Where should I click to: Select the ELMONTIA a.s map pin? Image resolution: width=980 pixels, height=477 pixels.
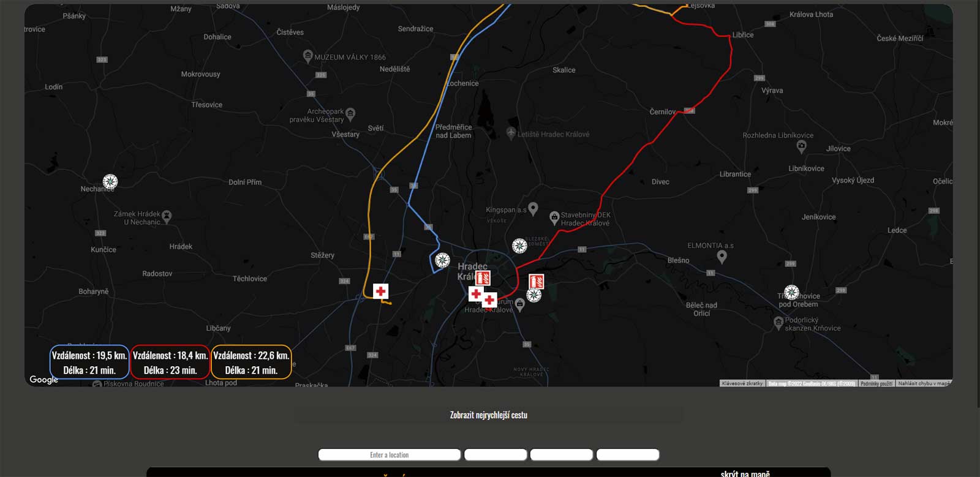pyautogui.click(x=722, y=257)
